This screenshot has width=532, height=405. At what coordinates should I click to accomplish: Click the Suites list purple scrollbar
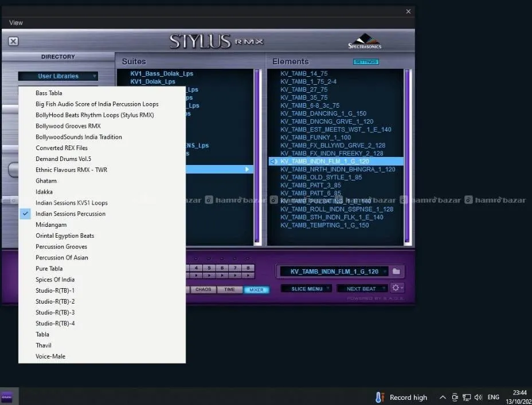coord(257,156)
